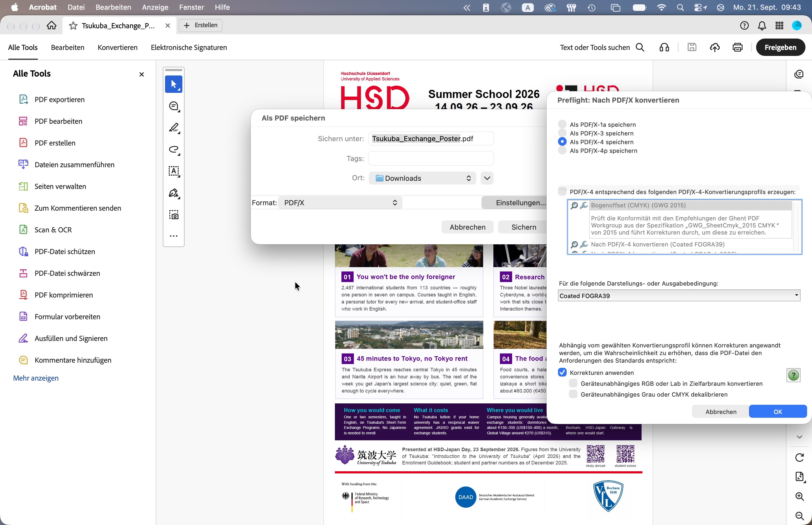This screenshot has width=812, height=525.
Task: Open the Ort Downloads dropdown
Action: pyautogui.click(x=423, y=178)
